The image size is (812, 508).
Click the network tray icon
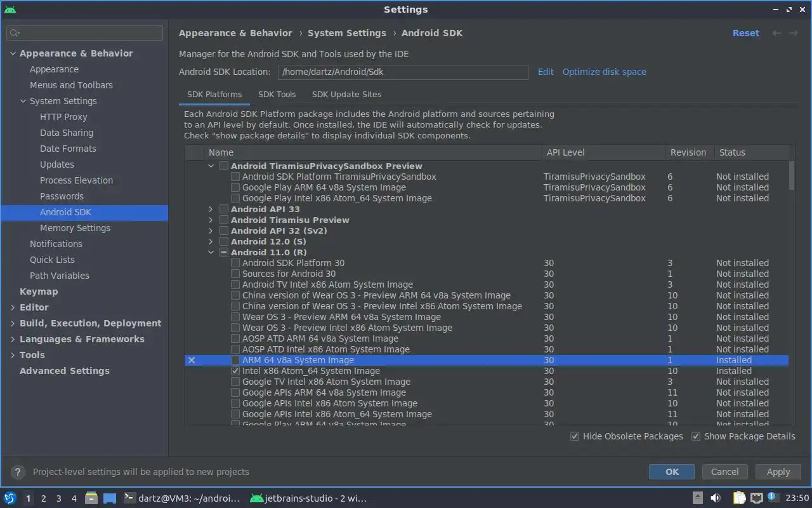[x=756, y=498]
